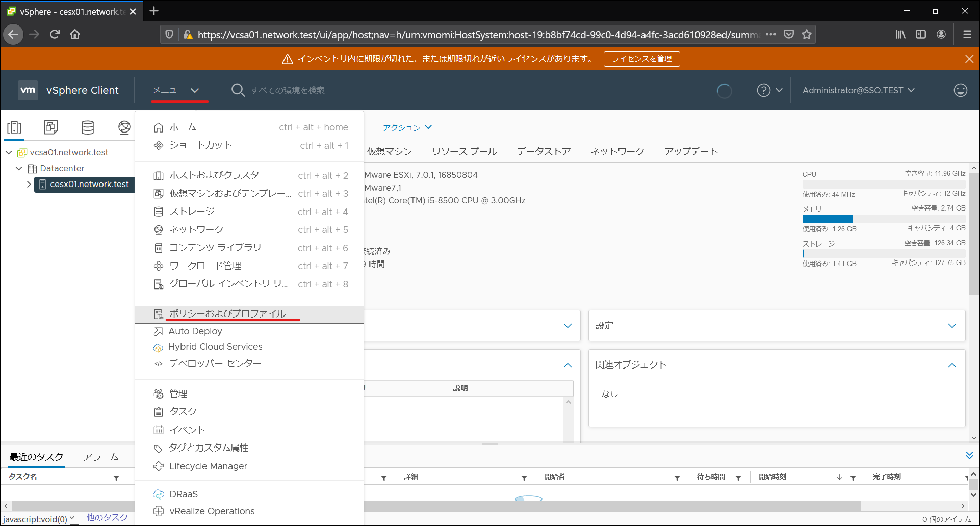This screenshot has height=526, width=980.
Task: Click in the search all environments field
Action: coord(288,90)
